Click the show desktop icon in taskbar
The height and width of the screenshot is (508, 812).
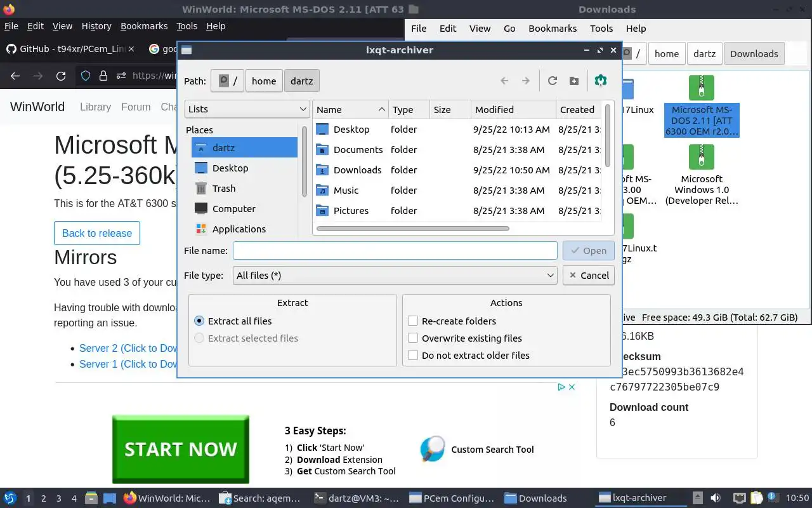(109, 498)
